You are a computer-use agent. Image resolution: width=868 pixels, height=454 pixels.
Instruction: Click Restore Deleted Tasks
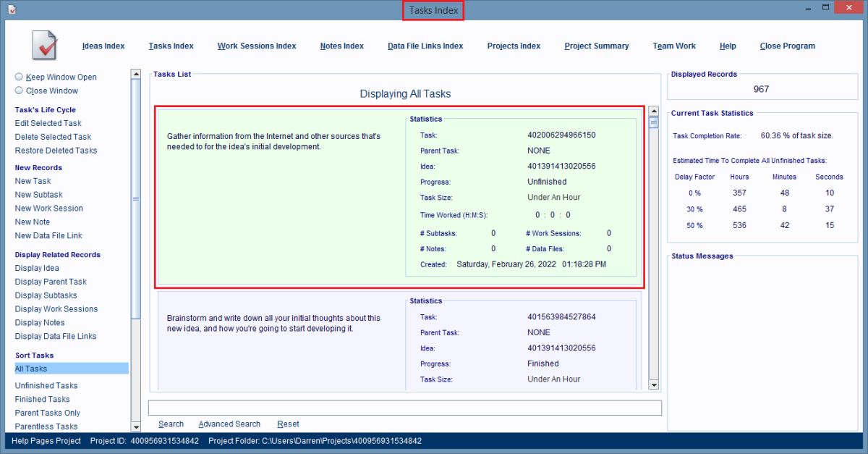pos(56,151)
